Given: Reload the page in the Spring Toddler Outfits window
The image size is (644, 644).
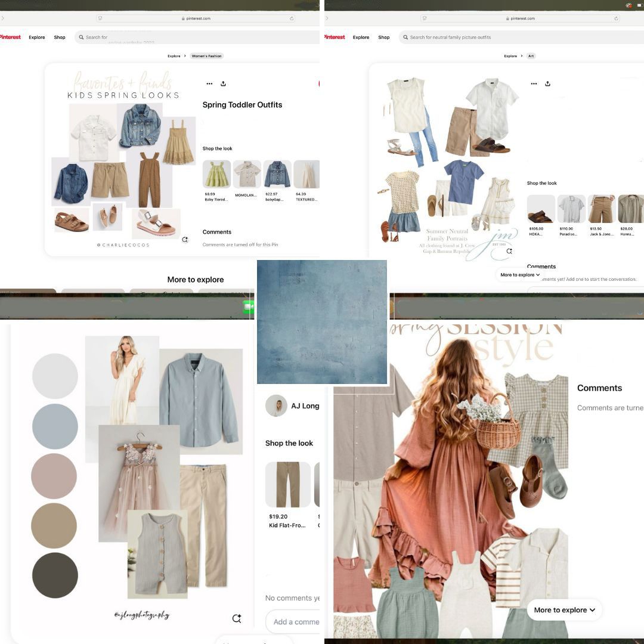Looking at the screenshot, I should [x=292, y=18].
